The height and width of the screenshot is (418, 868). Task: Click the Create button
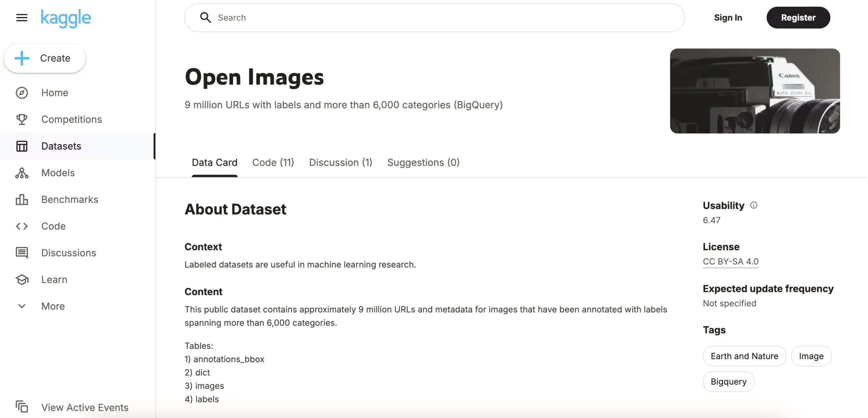tap(44, 58)
